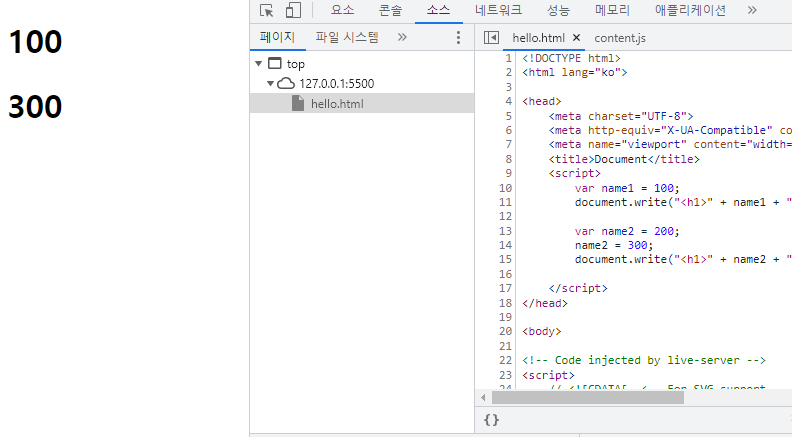Set a breakpoint on line number 15
This screenshot has width=792, height=437.
pyautogui.click(x=506, y=259)
